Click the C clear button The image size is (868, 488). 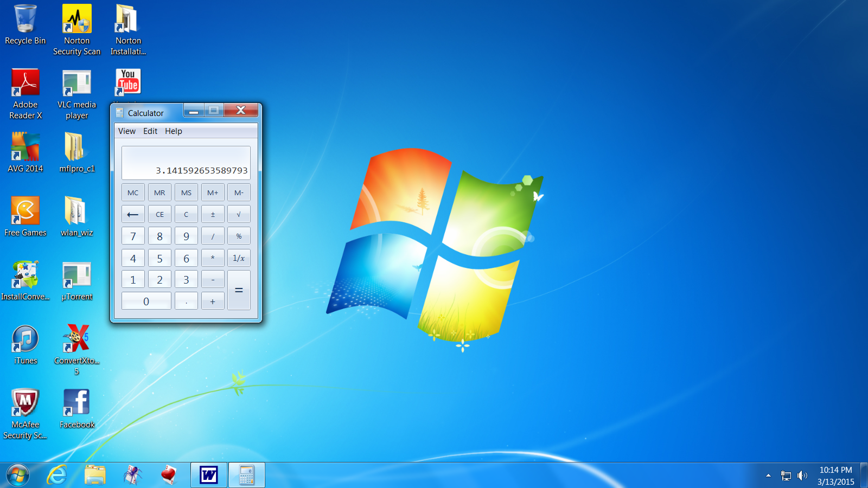[186, 214]
